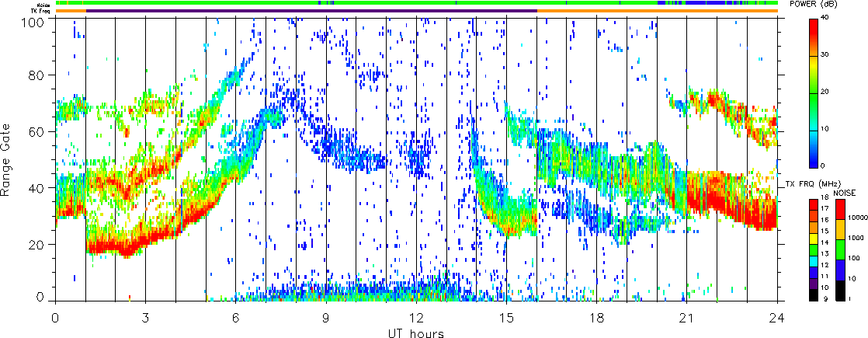The height and width of the screenshot is (338, 868).
Task: Select UT hours tick label 24
Action: (777, 319)
